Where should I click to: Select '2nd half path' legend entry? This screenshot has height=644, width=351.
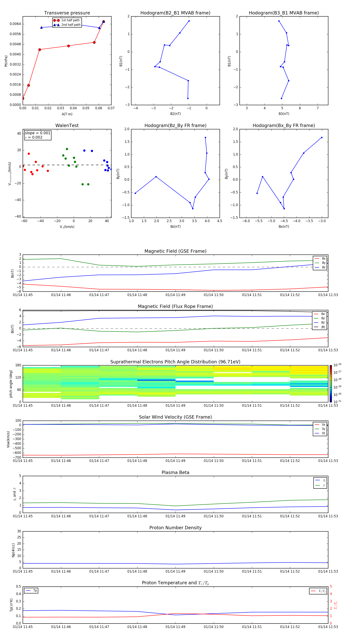pos(67,25)
